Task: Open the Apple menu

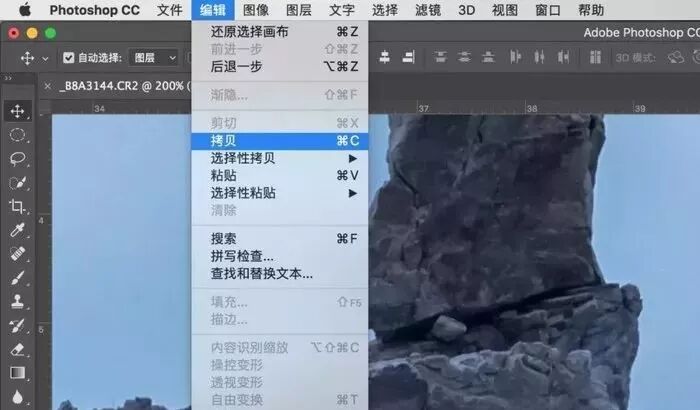Action: [x=25, y=10]
